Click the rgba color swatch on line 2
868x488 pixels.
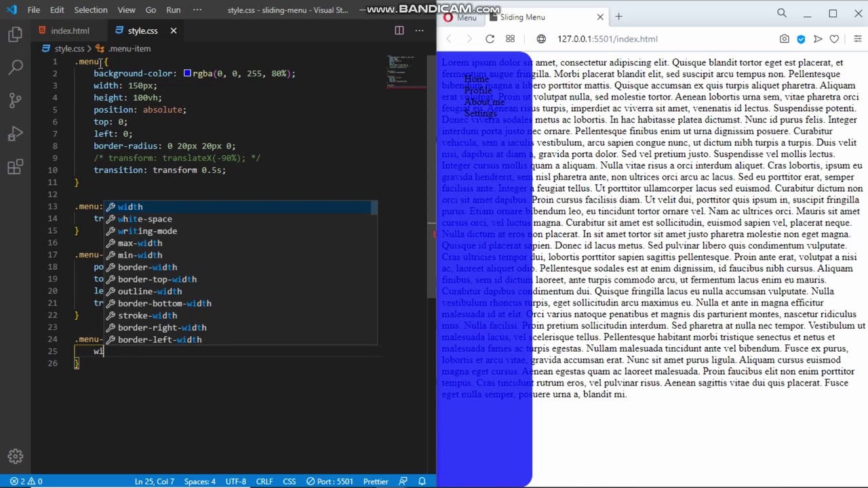pos(187,73)
